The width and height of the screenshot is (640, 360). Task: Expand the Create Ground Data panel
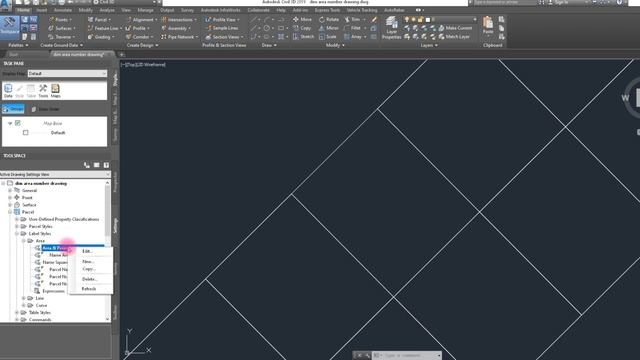61,45
